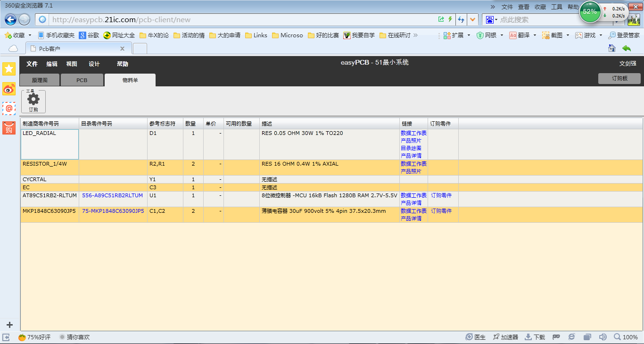Viewport: 644px width, 344px height.
Task: Expand the 扩展 extensions dropdown
Action: (x=469, y=35)
